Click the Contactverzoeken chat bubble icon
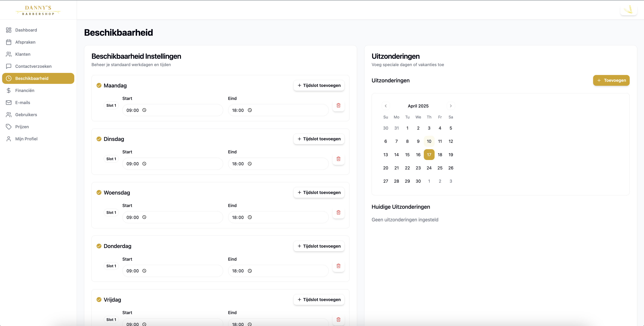Image resolution: width=644 pixels, height=326 pixels. pos(8,66)
